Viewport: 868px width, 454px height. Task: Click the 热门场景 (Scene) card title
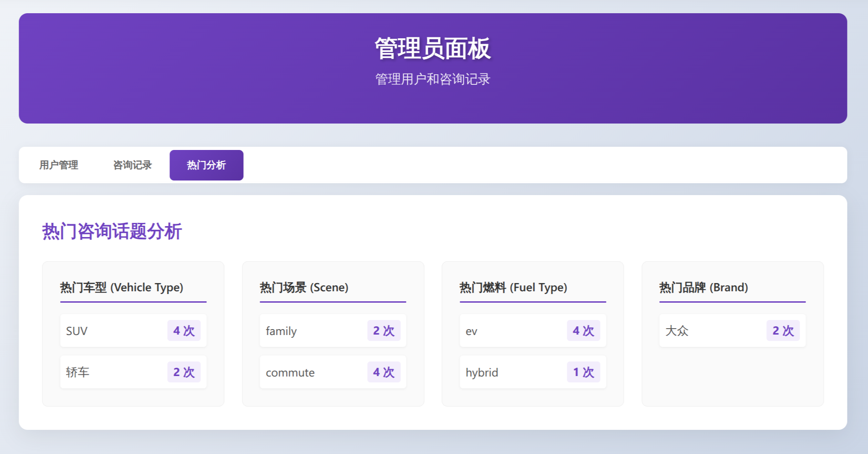point(304,288)
